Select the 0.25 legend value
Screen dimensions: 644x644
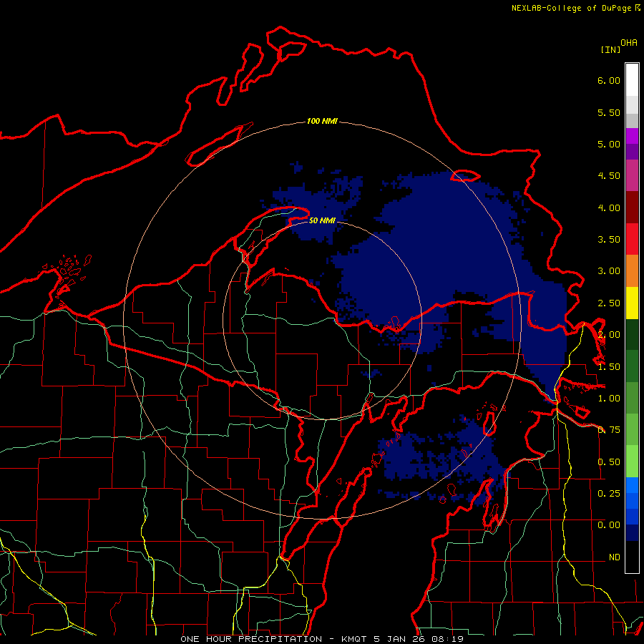(609, 494)
